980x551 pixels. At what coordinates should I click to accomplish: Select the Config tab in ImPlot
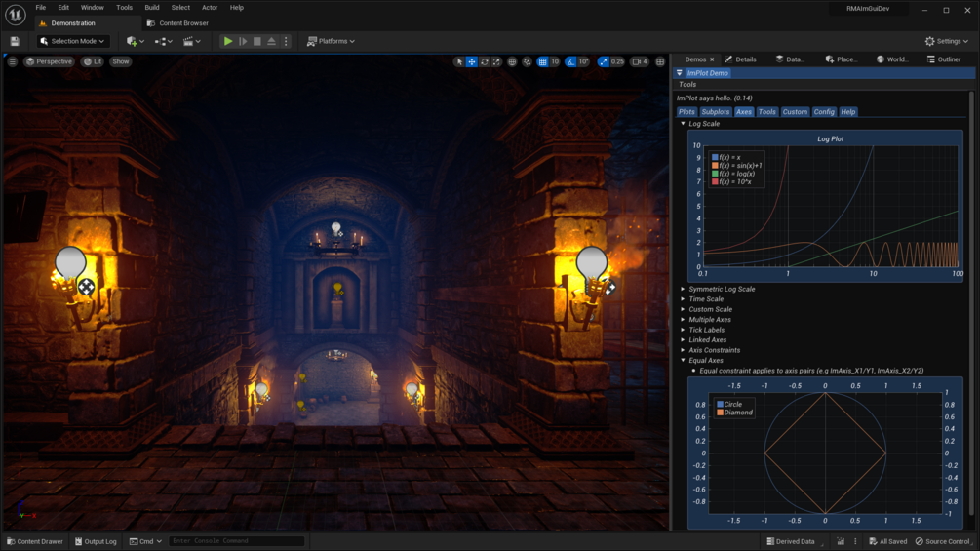[824, 112]
